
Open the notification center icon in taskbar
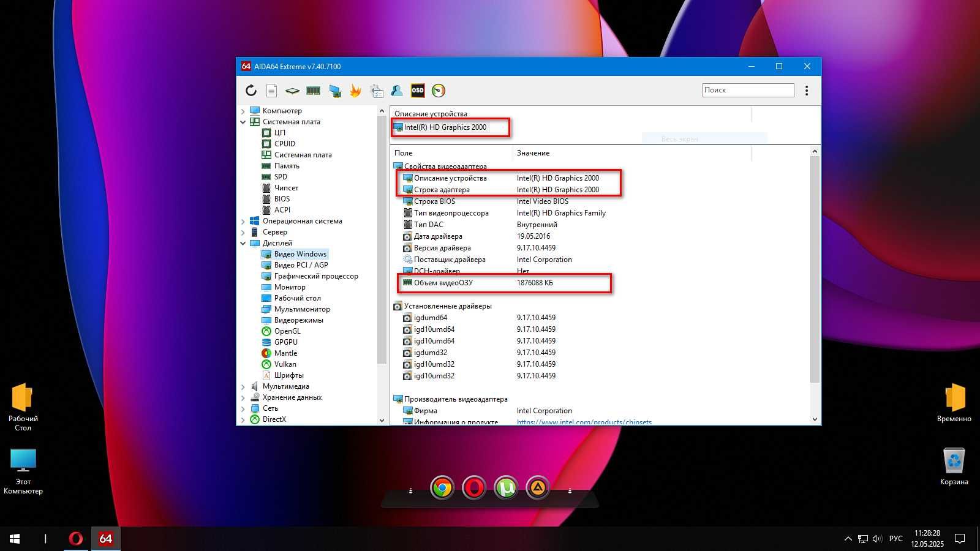pos(960,539)
